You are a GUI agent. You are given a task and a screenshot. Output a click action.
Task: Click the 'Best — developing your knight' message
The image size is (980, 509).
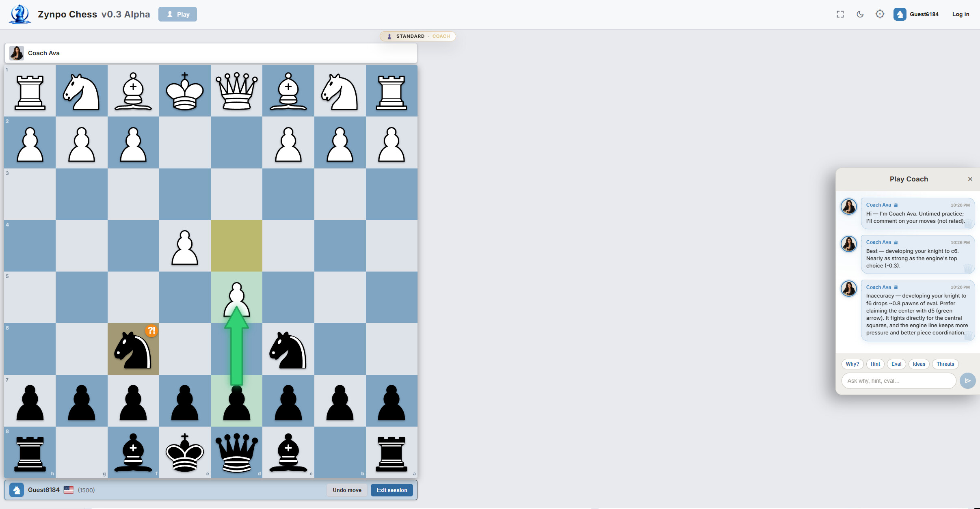917,254
